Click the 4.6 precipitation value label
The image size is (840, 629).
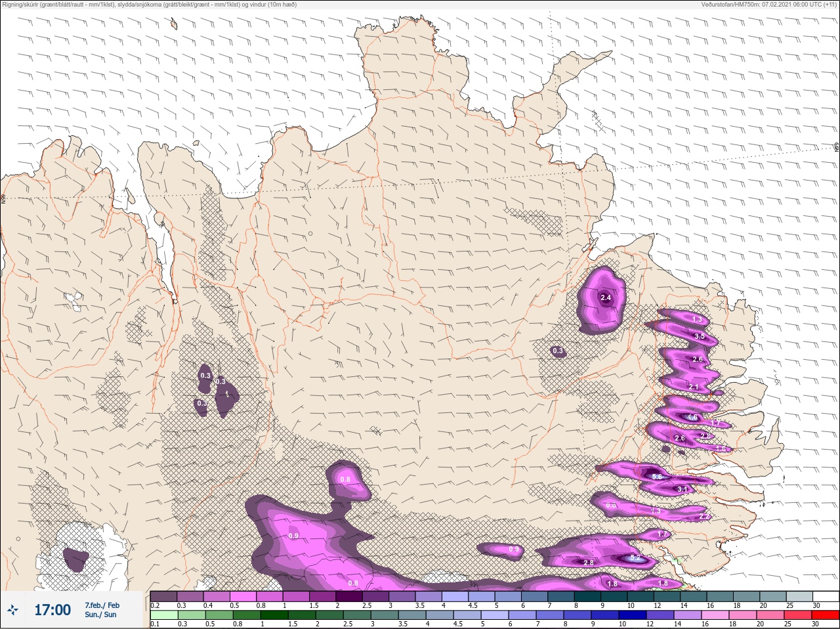coord(692,417)
